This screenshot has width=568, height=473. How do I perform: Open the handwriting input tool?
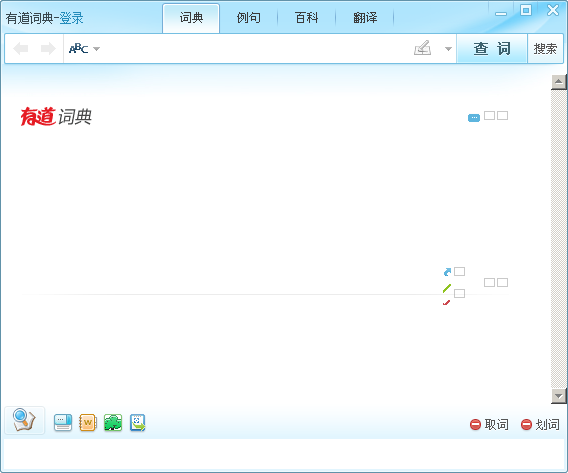422,48
